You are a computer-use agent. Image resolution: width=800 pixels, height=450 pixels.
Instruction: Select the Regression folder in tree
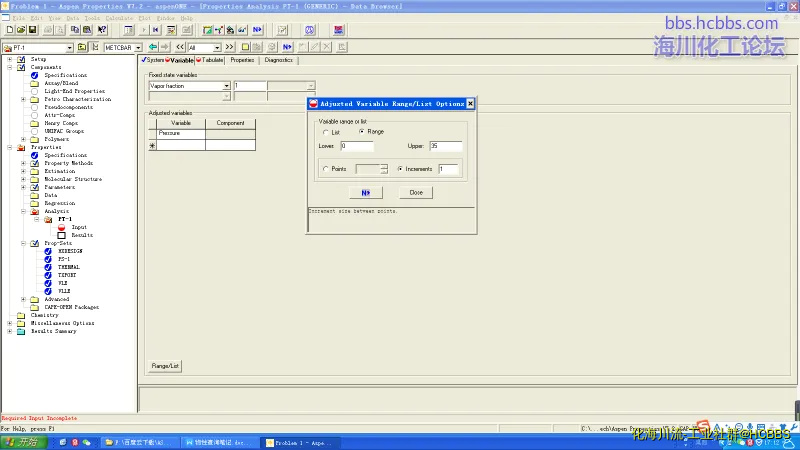click(60, 203)
